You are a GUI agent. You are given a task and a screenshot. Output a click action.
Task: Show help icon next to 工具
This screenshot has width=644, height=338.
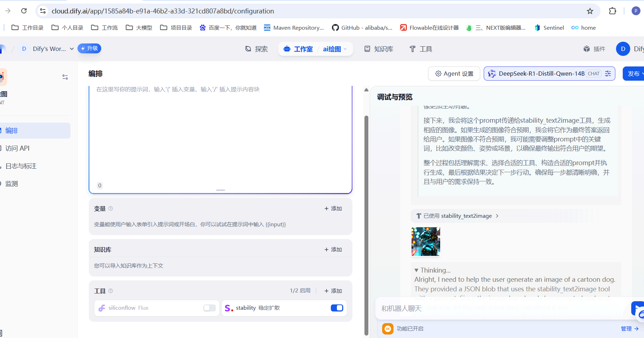pyautogui.click(x=110, y=291)
